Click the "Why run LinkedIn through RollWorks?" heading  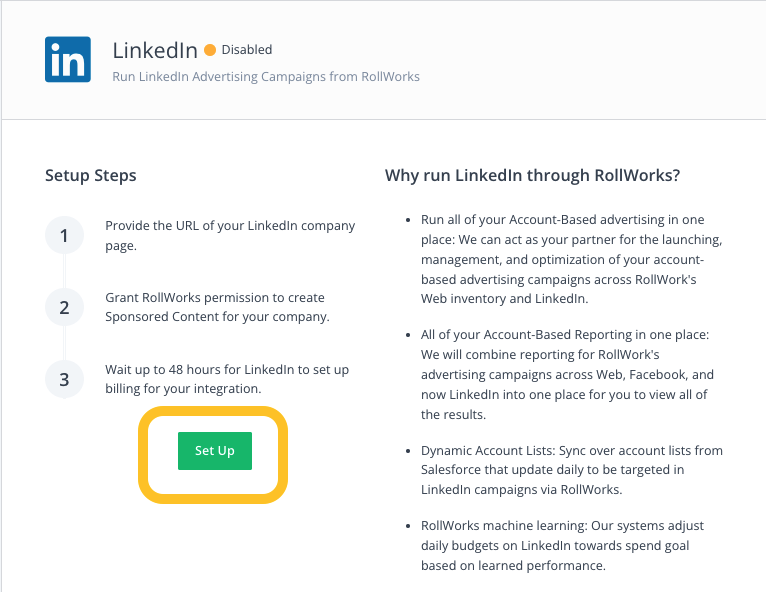click(x=532, y=175)
